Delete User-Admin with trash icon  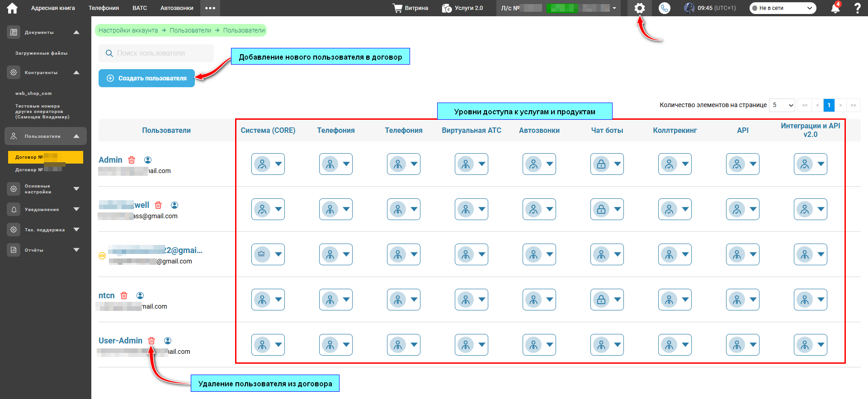(151, 341)
